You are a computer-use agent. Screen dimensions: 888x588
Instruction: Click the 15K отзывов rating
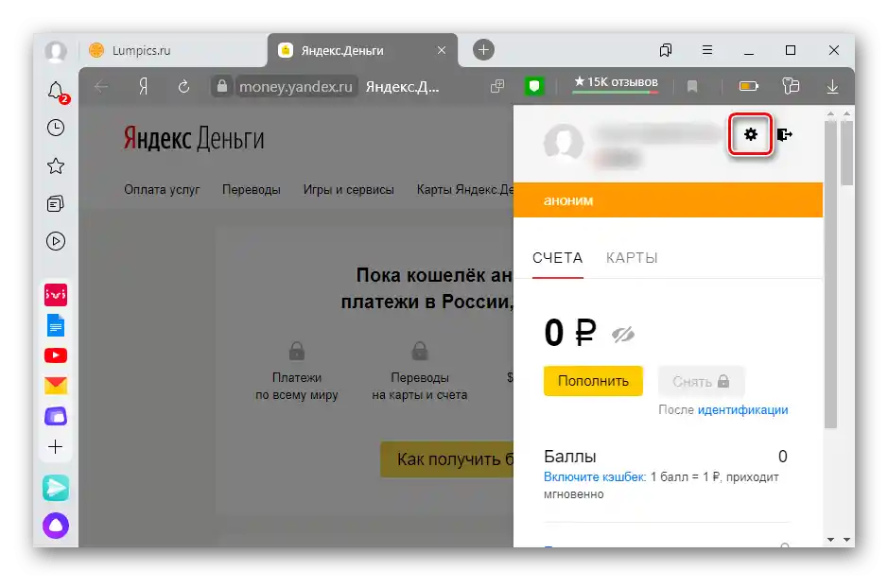[616, 82]
